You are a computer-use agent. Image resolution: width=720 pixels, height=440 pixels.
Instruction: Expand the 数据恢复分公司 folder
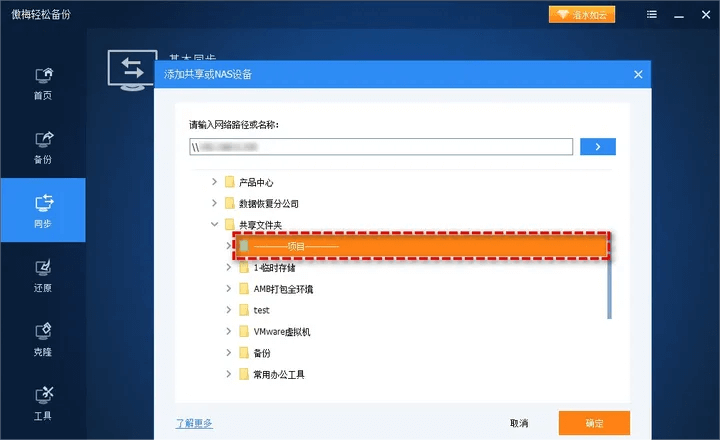tap(214, 203)
